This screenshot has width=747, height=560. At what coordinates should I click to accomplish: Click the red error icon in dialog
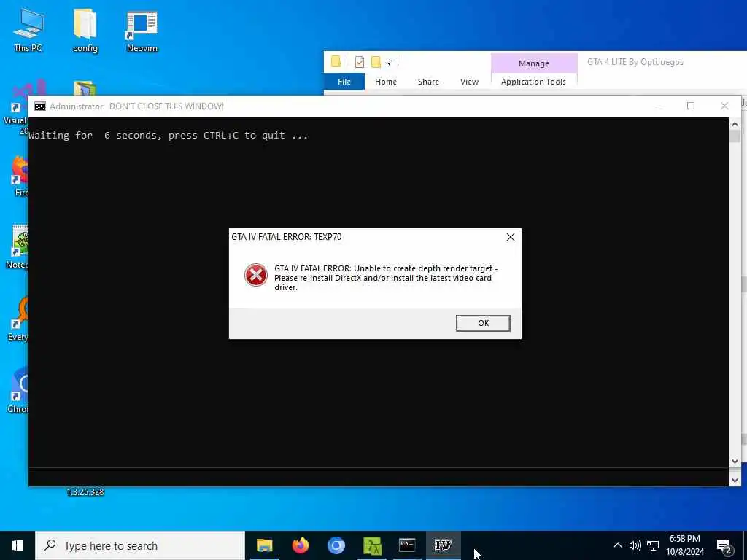[x=256, y=275]
